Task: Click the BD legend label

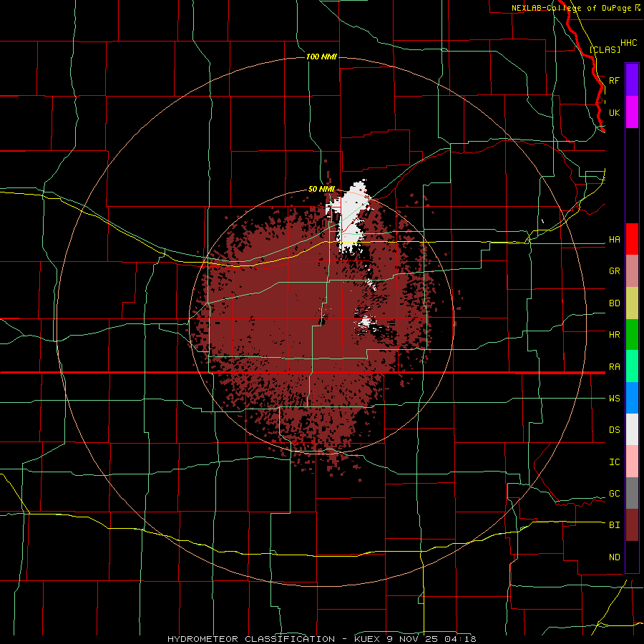Action: 614,303
